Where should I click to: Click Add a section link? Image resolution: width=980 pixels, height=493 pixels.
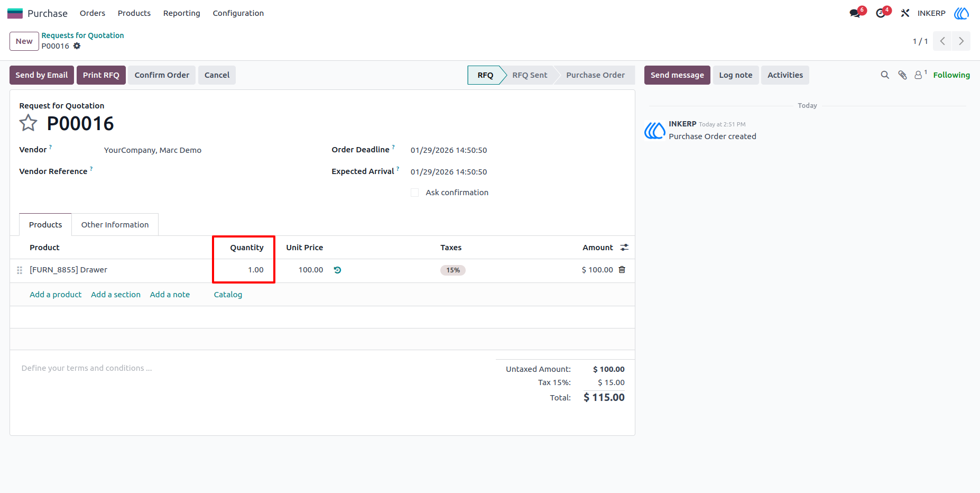(116, 295)
